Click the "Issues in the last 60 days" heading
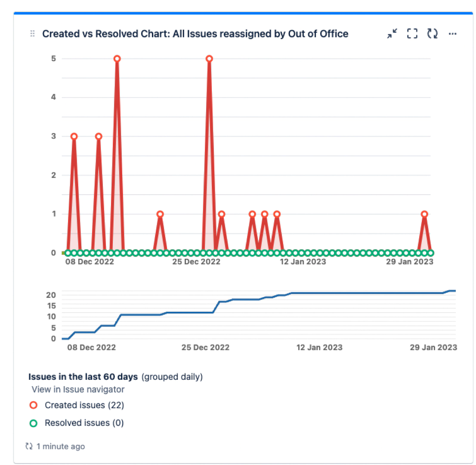This screenshot has width=476, height=465. pos(83,377)
